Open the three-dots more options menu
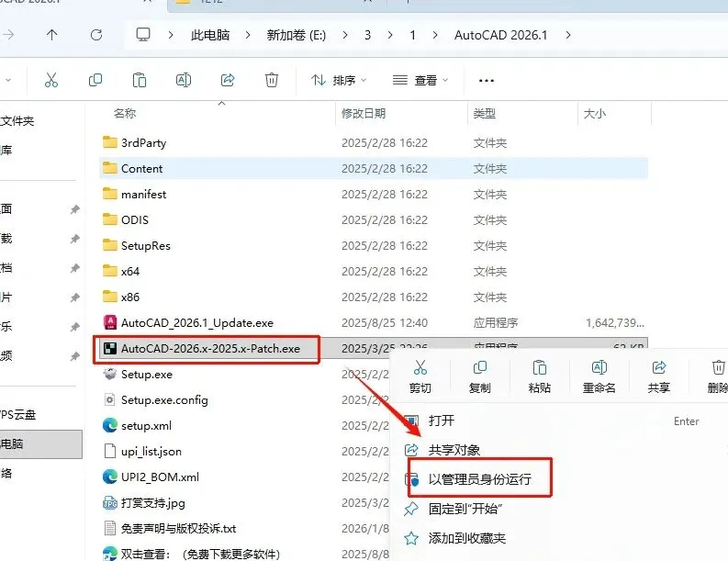Image resolution: width=728 pixels, height=561 pixels. click(x=487, y=81)
